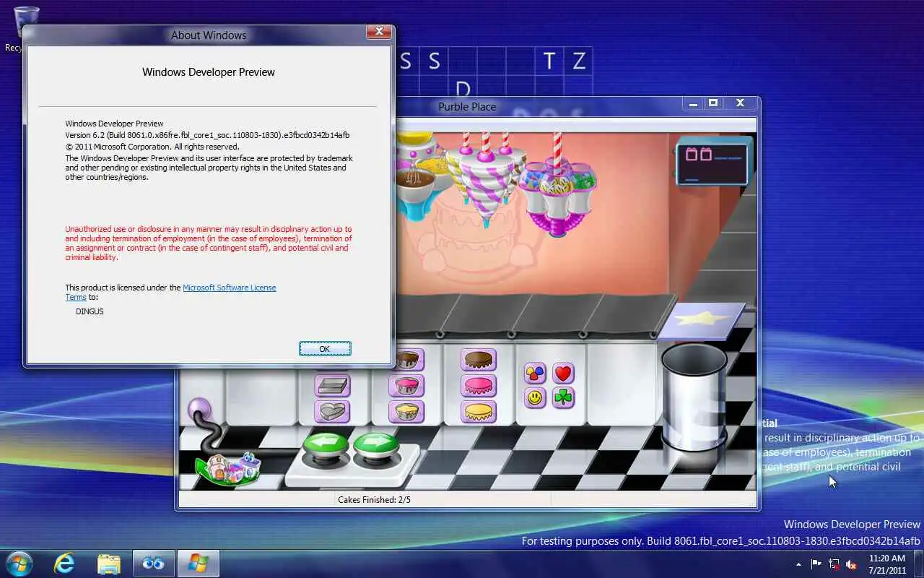Apply the yellow icing layer
Image resolution: width=924 pixels, height=578 pixels.
point(479,412)
